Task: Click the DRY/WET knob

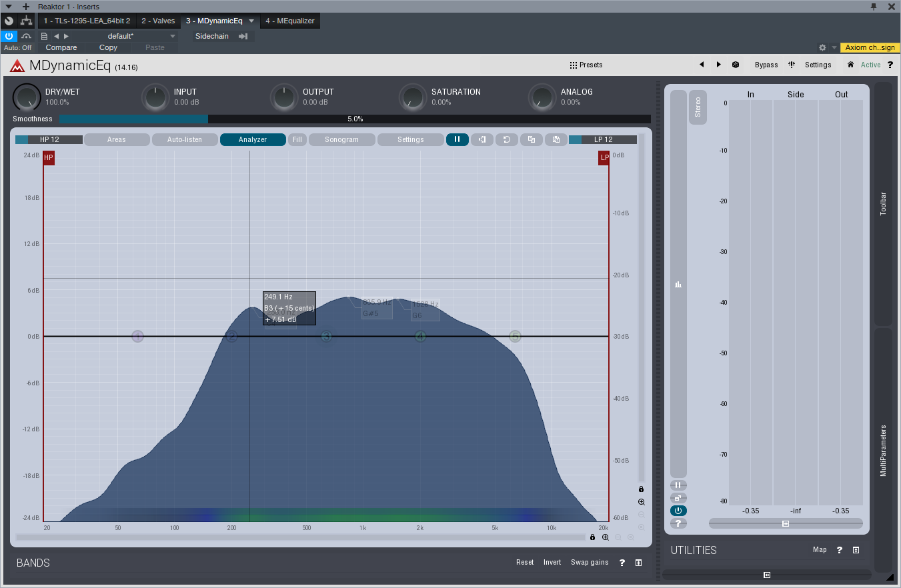Action: click(27, 97)
